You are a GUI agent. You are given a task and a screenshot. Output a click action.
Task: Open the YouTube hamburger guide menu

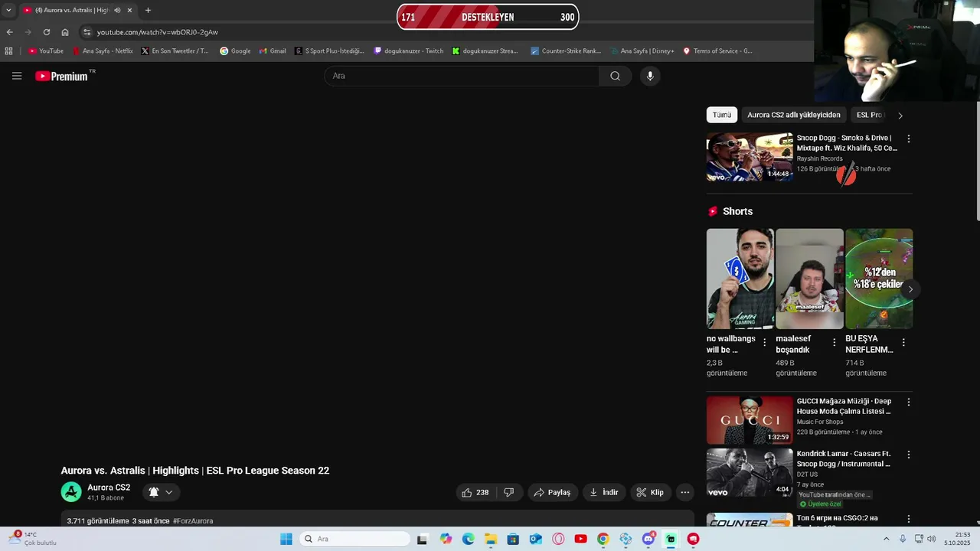click(x=17, y=76)
